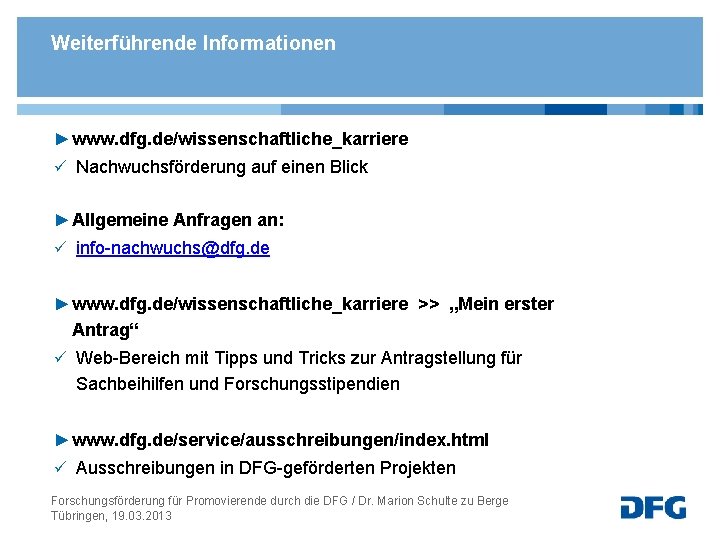Screen dimensions: 720x540
Task: Click footer date 'Tübingen, 19.03.2013'
Action: pos(111,516)
